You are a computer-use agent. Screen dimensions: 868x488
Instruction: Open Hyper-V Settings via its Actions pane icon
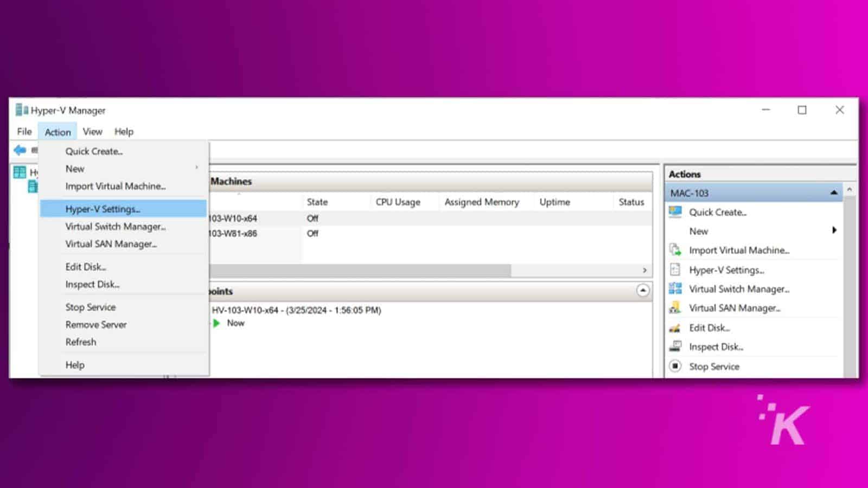pos(675,269)
